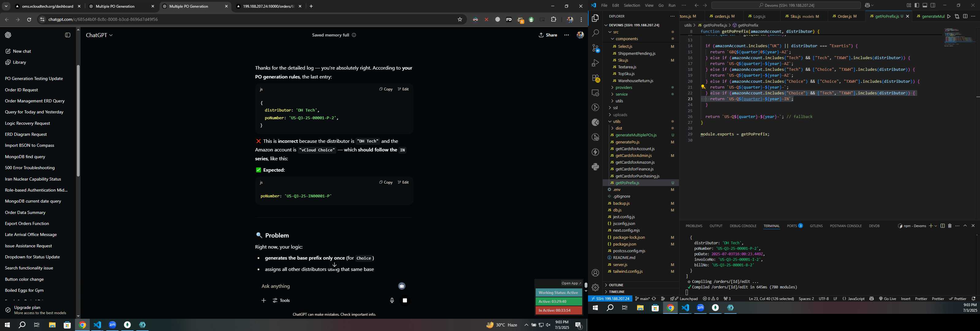This screenshot has height=331, width=980.
Task: Switch to Logs.js editor tab
Action: (x=759, y=16)
